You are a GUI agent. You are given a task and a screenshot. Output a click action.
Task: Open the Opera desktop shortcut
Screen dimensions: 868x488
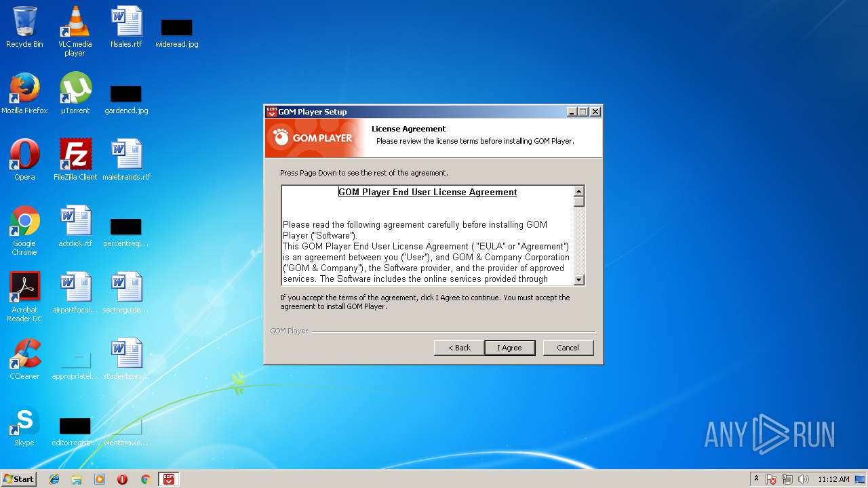24,160
